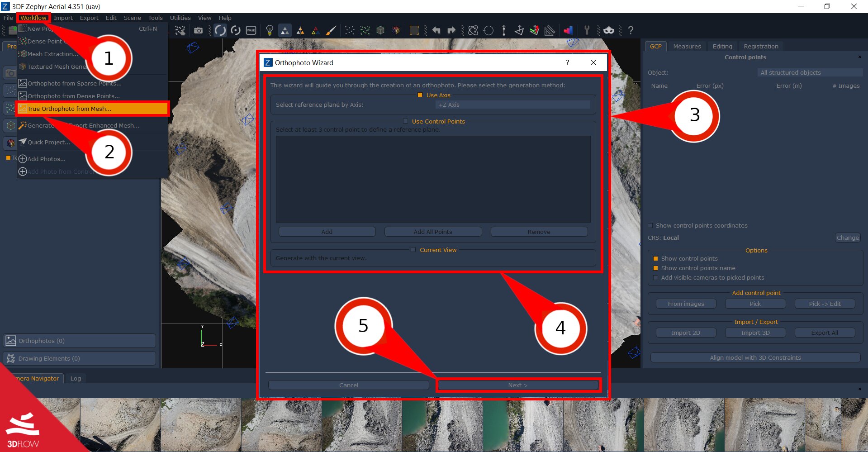Image resolution: width=868 pixels, height=452 pixels.
Task: Expand the Drawing Elements (0) section
Action: click(79, 358)
